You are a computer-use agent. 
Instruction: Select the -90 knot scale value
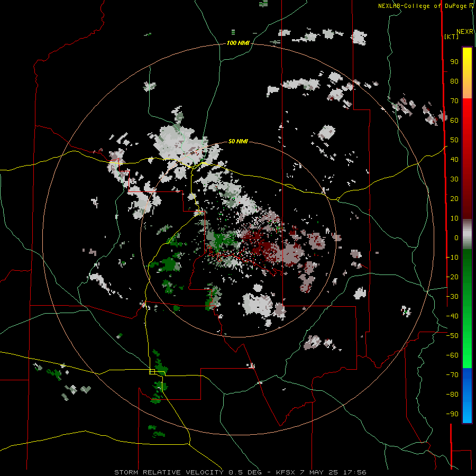tap(452, 414)
